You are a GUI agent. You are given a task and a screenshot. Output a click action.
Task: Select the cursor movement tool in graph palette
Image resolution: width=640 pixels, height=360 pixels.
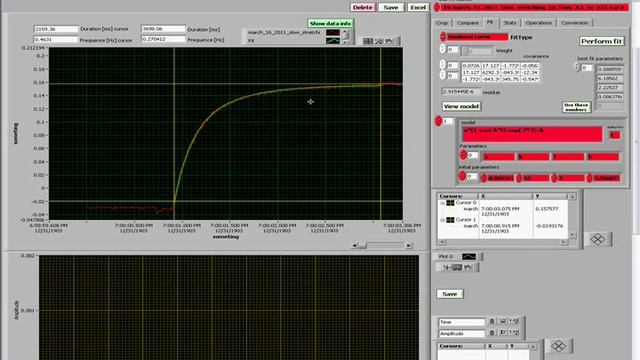368,41
